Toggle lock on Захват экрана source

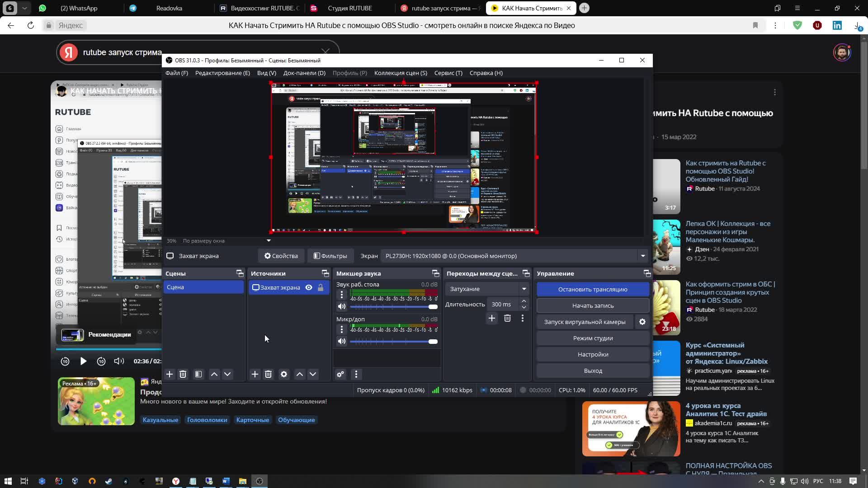coord(321,287)
